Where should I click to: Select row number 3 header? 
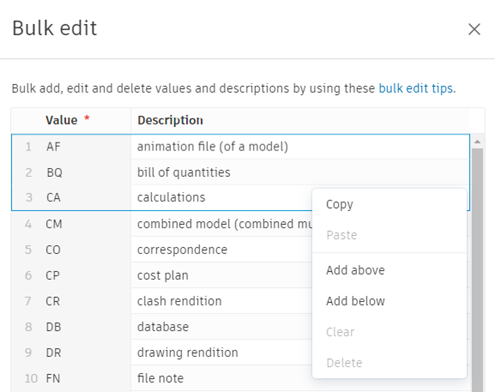[x=28, y=198]
